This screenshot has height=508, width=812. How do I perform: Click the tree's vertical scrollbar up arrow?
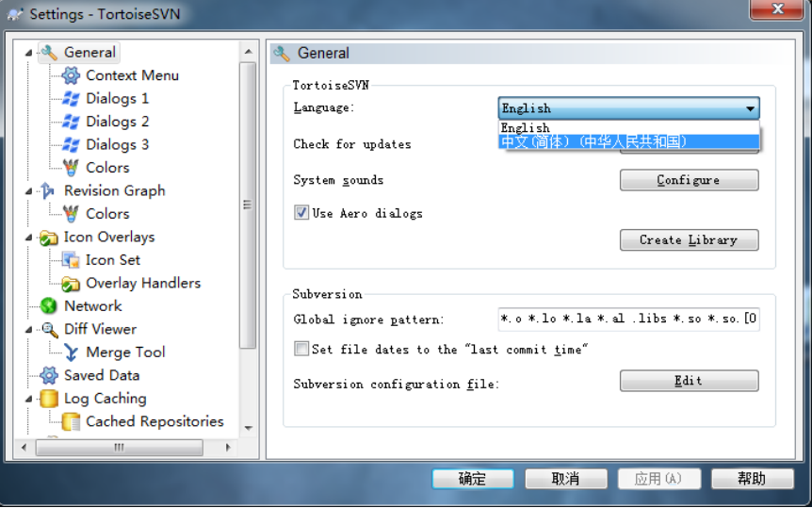pyautogui.click(x=248, y=51)
